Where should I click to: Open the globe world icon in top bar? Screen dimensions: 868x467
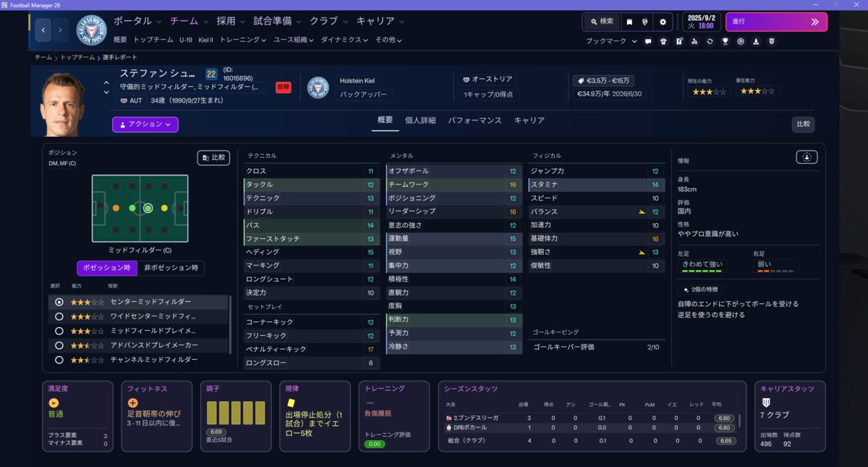coord(645,22)
